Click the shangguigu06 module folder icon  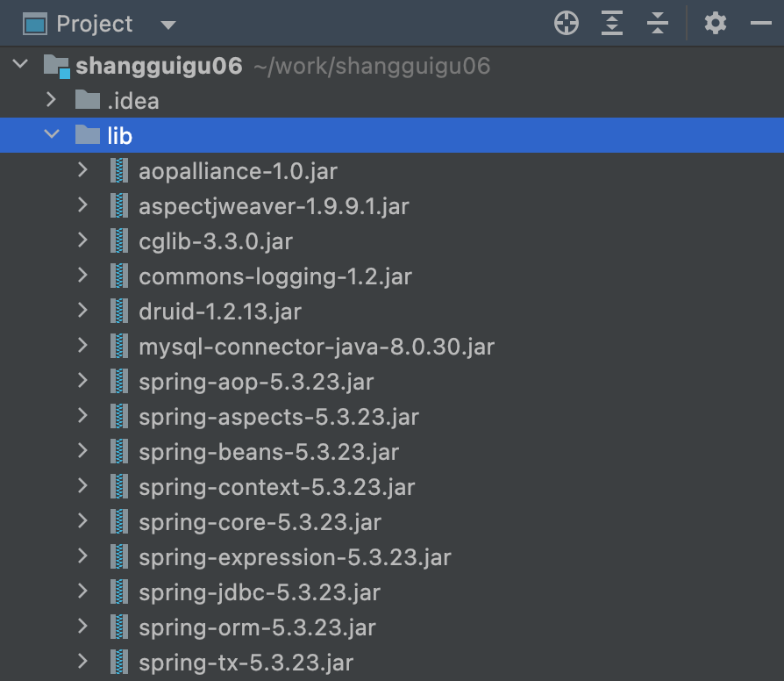click(x=56, y=66)
